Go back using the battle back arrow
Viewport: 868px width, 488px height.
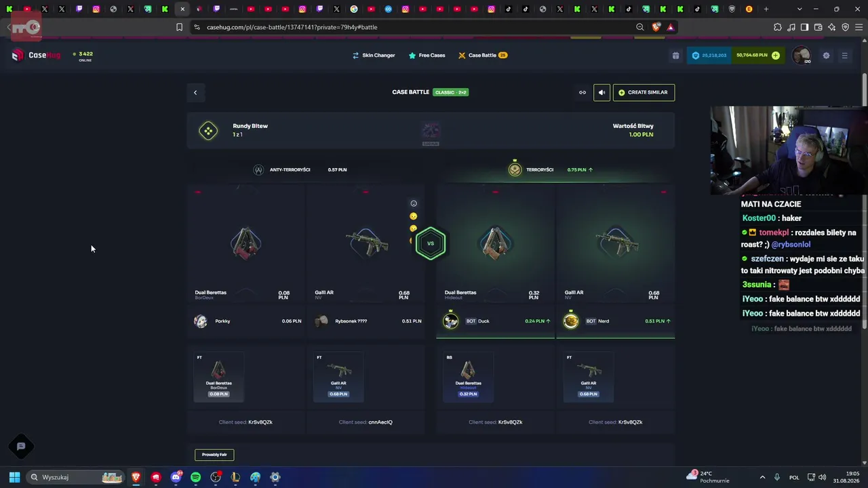click(195, 92)
